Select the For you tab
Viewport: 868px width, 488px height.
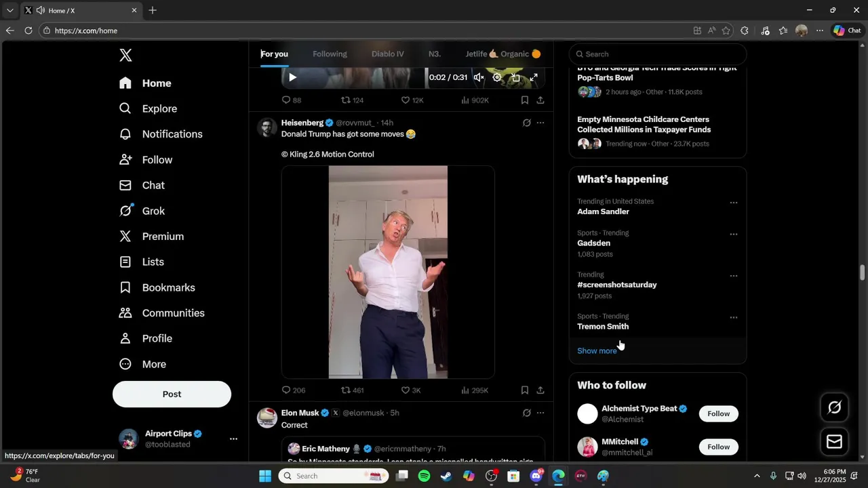click(274, 54)
